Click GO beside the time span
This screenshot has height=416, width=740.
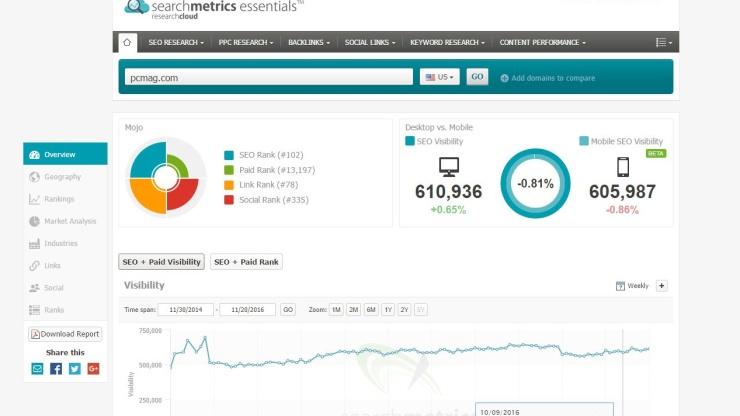pyautogui.click(x=288, y=310)
